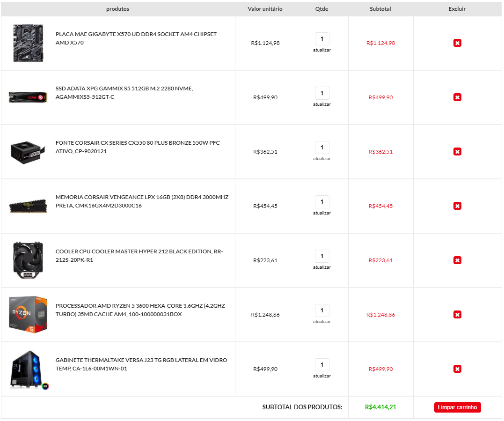Open the Corsair Vengeance memory thumbnail
Viewport: 504px width, 421px height.
(28, 206)
